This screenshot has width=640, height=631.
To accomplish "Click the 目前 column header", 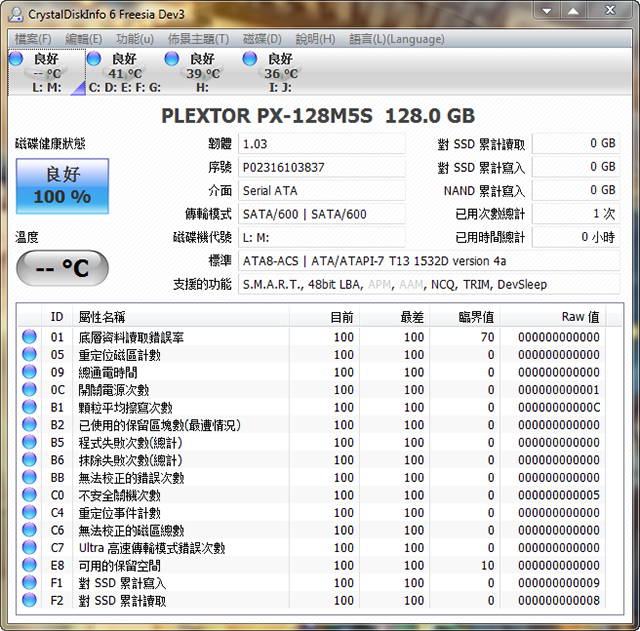I will point(324,317).
